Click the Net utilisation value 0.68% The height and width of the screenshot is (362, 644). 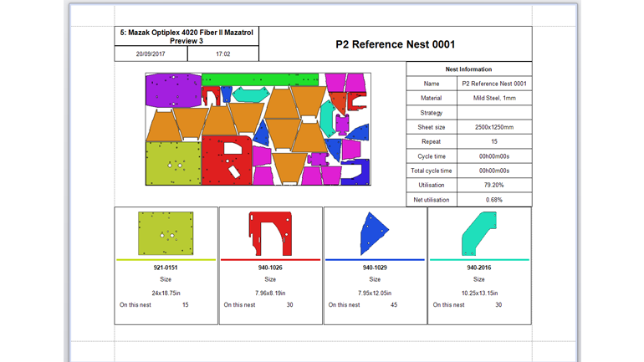tap(493, 200)
